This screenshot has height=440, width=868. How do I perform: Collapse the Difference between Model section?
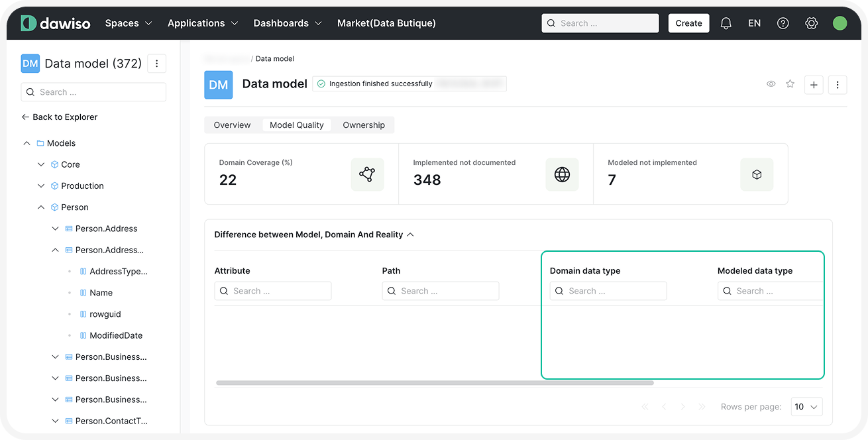click(410, 235)
